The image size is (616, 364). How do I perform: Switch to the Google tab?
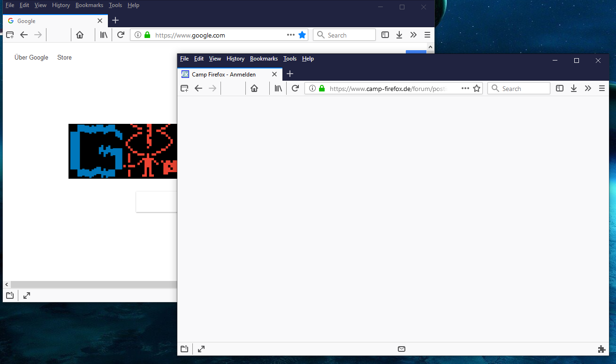pos(52,21)
